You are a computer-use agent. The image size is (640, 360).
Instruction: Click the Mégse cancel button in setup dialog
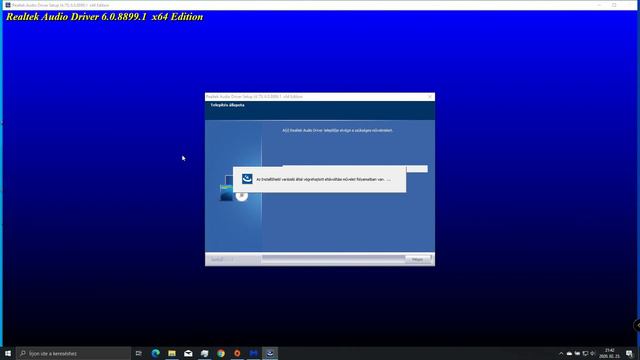tap(418, 259)
